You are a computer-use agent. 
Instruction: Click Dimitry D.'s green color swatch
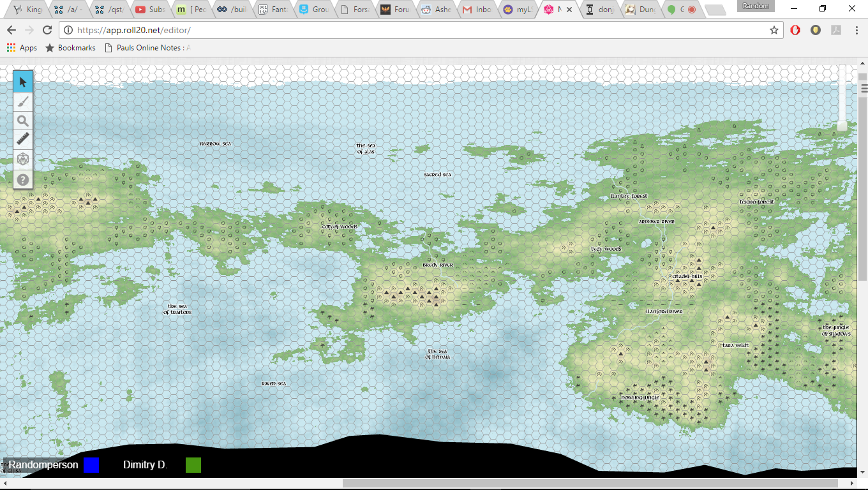coord(193,465)
